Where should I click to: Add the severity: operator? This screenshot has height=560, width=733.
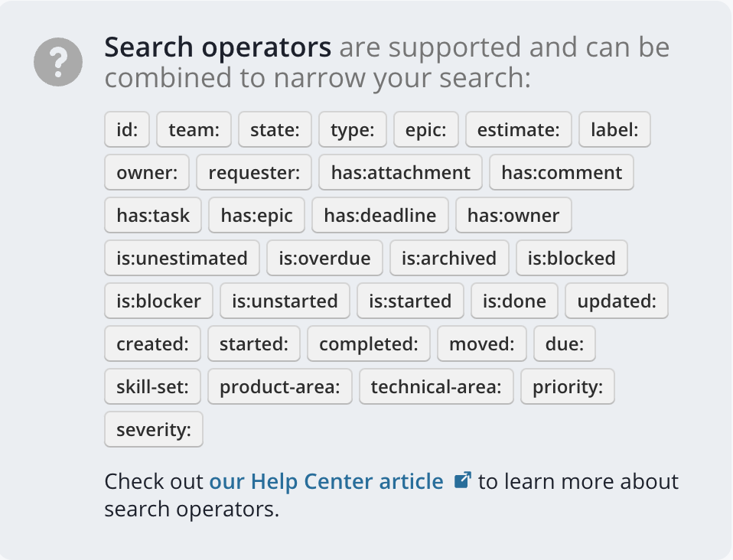(154, 430)
